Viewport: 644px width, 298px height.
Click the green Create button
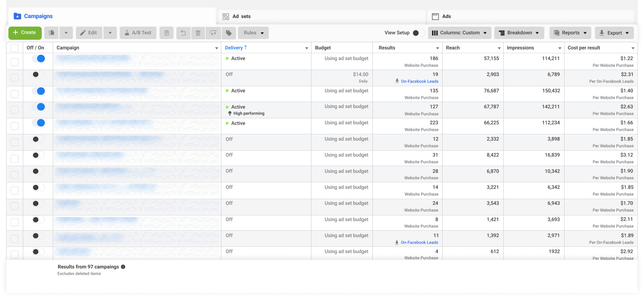tap(25, 33)
